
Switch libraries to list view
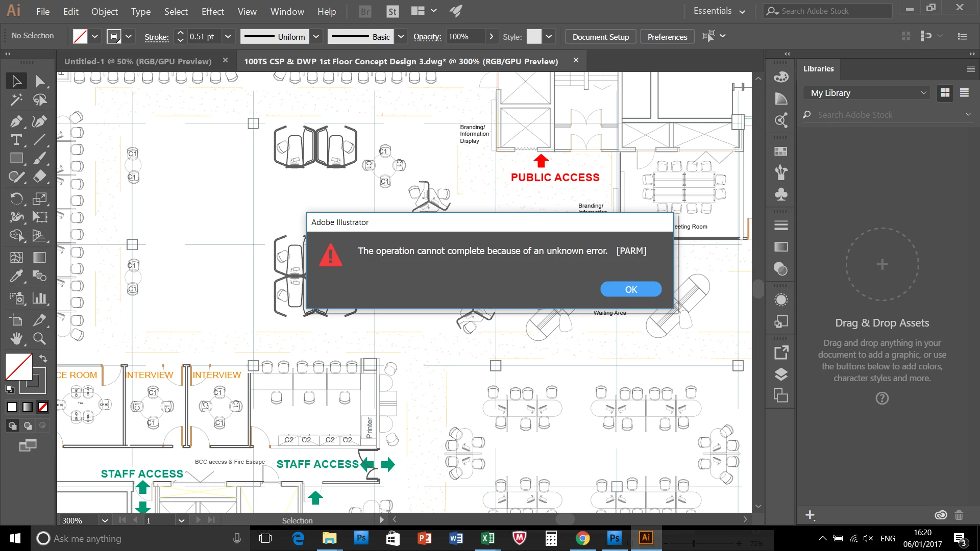coord(964,93)
